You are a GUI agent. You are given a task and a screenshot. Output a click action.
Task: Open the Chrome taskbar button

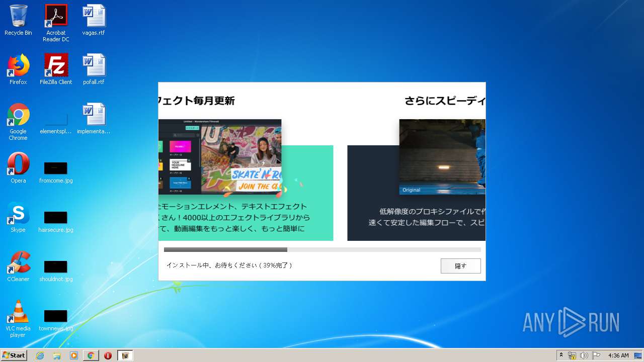91,355
